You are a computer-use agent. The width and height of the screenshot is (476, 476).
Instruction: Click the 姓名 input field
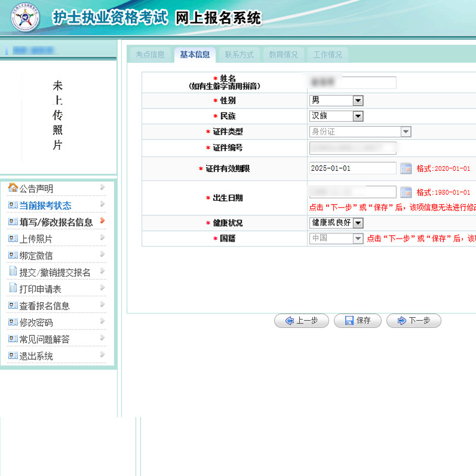(353, 82)
